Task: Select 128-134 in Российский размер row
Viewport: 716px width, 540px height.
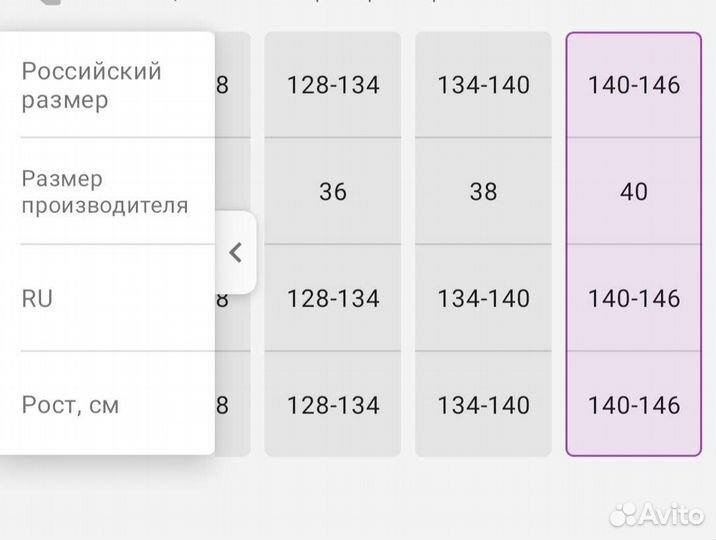Action: click(x=333, y=85)
